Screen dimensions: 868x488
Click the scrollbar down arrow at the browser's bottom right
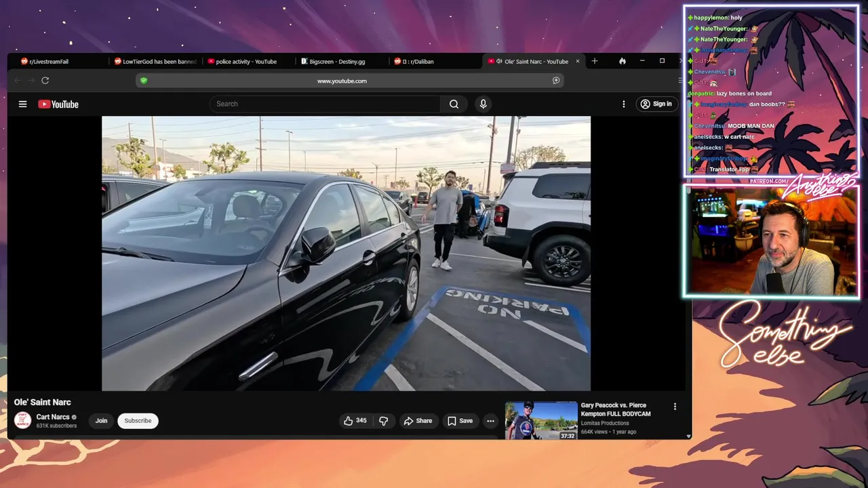coord(689,436)
